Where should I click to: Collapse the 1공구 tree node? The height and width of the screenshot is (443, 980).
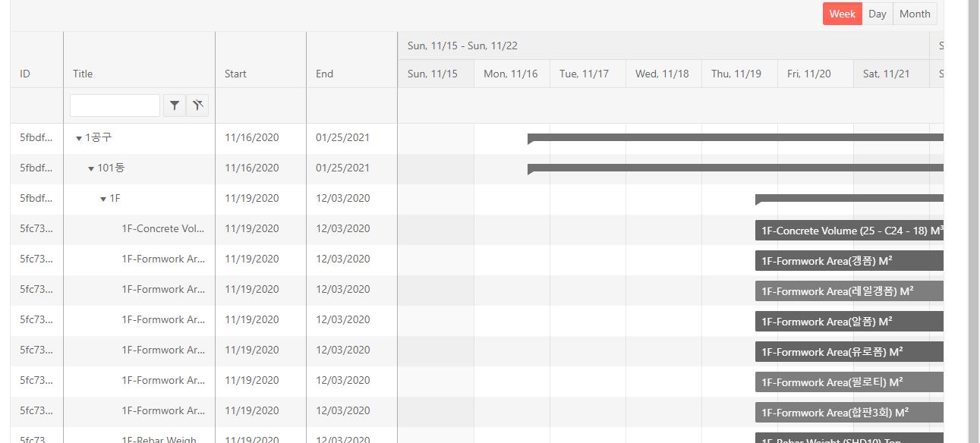coord(79,137)
